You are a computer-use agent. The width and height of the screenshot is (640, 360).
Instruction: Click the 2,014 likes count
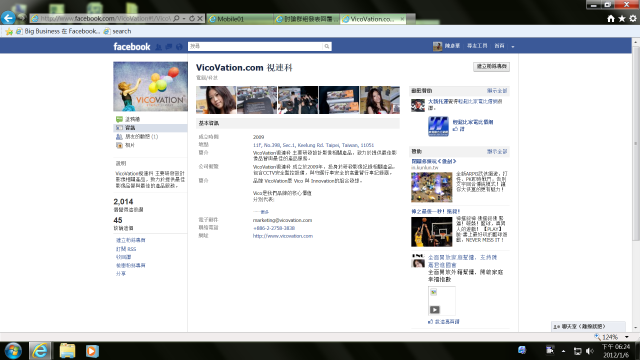pyautogui.click(x=123, y=202)
